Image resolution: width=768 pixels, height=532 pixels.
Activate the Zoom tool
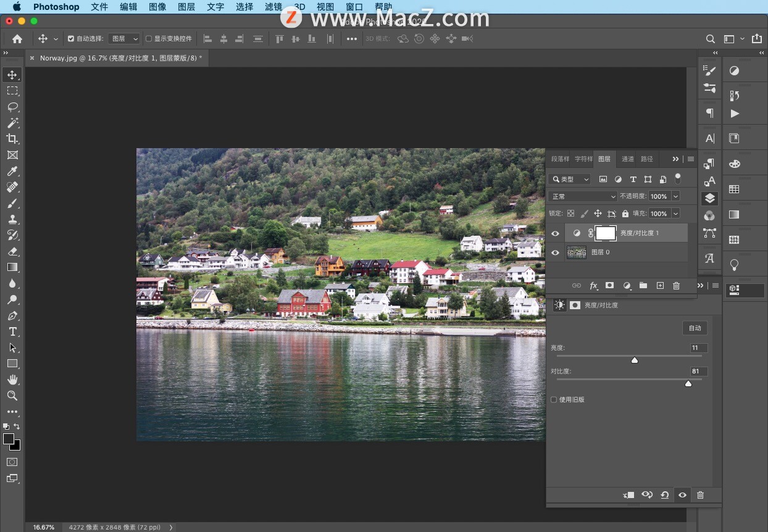pyautogui.click(x=12, y=396)
